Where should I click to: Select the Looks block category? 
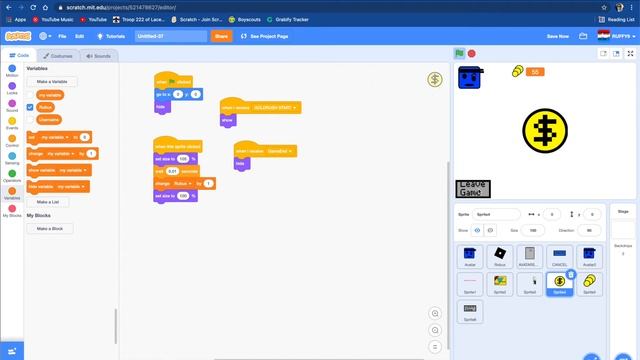[x=12, y=88]
